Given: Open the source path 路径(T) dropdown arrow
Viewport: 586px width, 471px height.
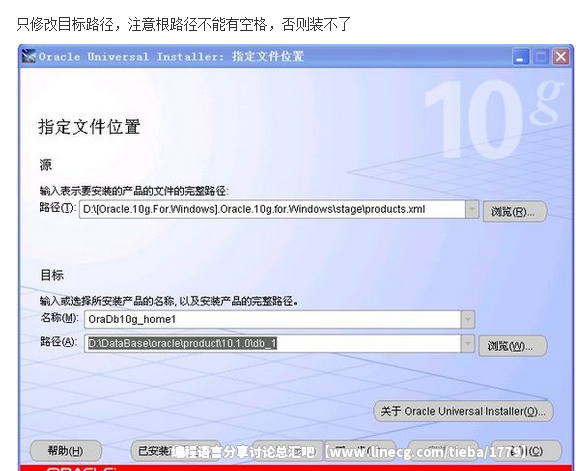Looking at the screenshot, I should (472, 209).
